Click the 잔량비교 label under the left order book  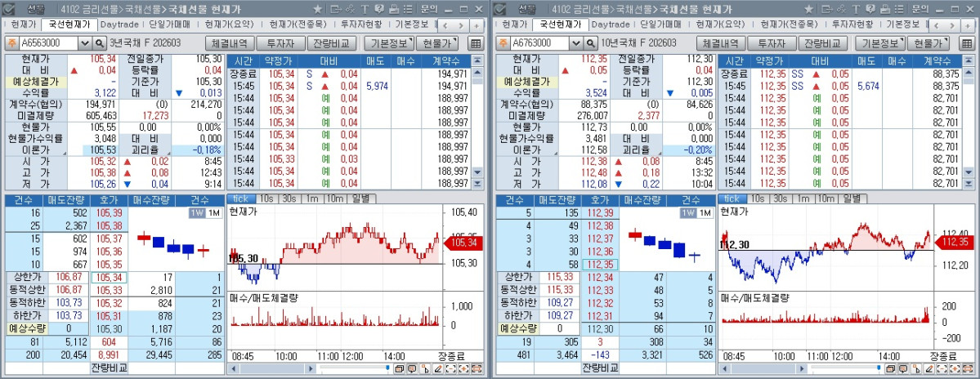pyautogui.click(x=109, y=368)
